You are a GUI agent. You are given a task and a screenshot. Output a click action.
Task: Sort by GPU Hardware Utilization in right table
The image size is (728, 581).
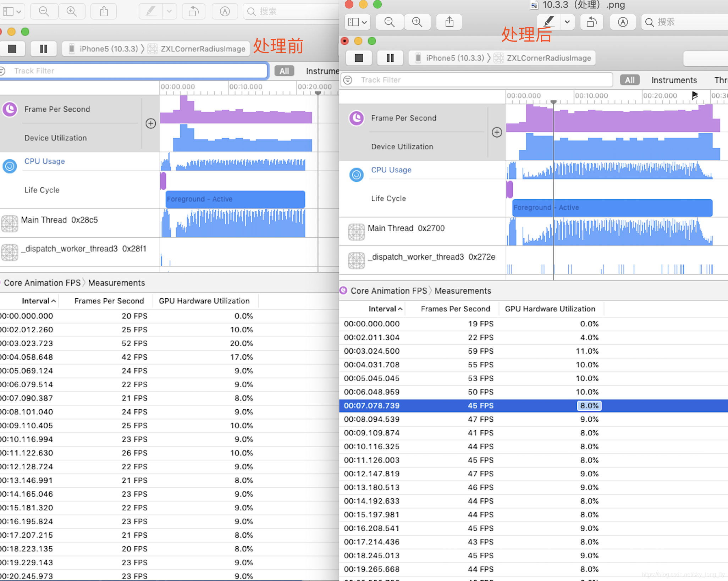(550, 309)
